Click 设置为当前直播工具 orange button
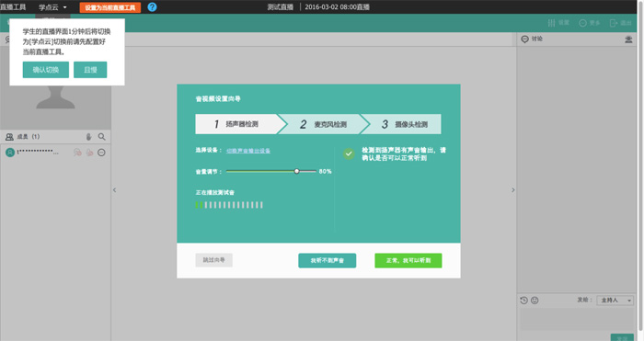This screenshot has width=644, height=341. pyautogui.click(x=110, y=7)
